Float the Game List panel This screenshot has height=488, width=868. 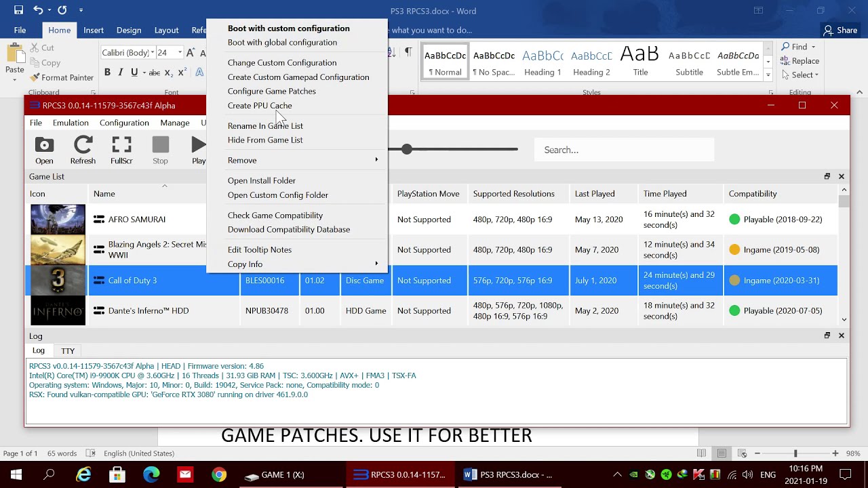(827, 176)
